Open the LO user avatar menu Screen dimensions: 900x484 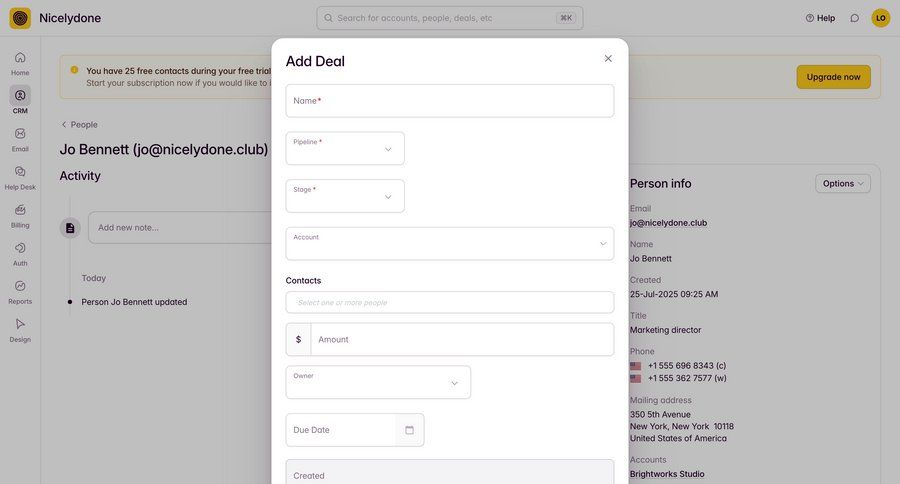pyautogui.click(x=880, y=18)
